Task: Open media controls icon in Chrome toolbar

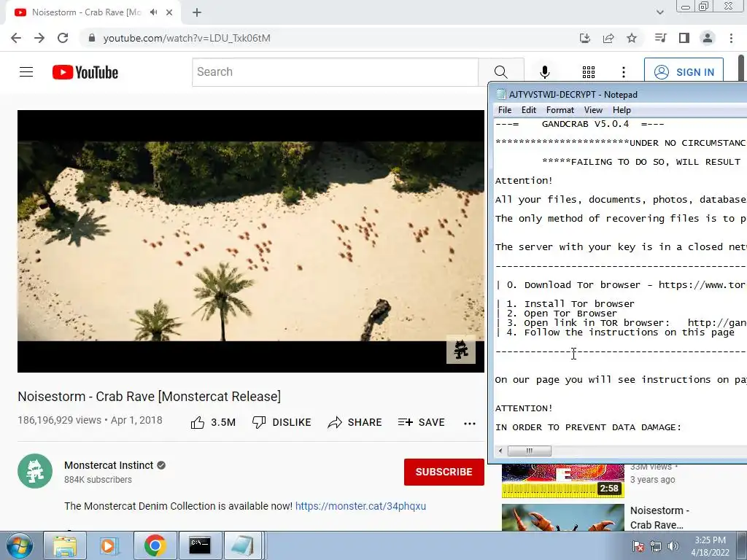Action: [x=660, y=38]
